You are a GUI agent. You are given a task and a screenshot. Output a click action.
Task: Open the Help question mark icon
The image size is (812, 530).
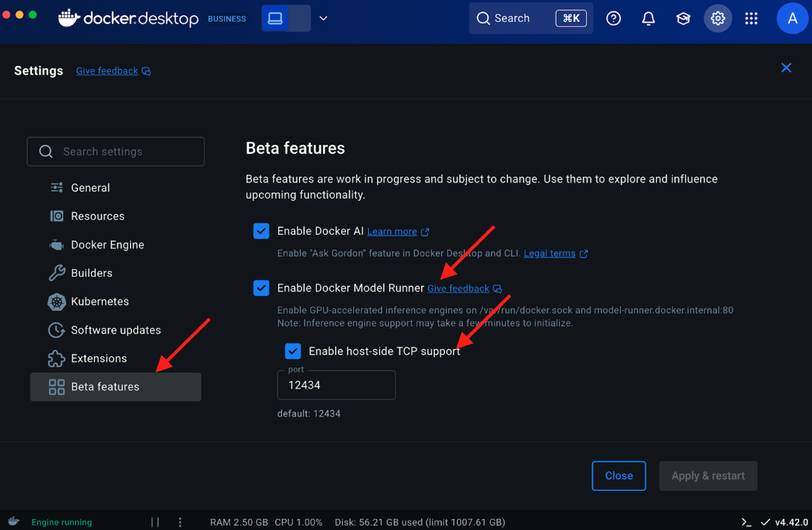613,18
